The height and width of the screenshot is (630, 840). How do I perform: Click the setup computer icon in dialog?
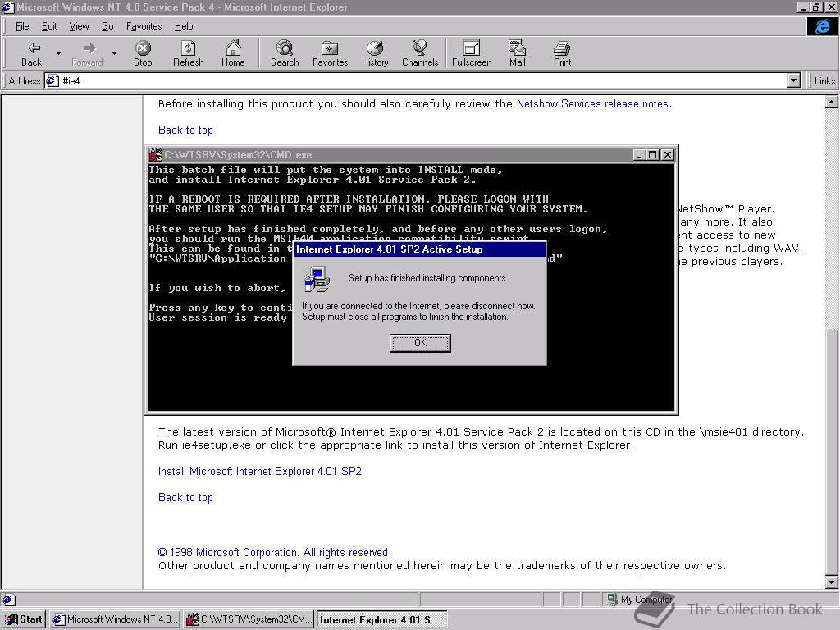(317, 279)
